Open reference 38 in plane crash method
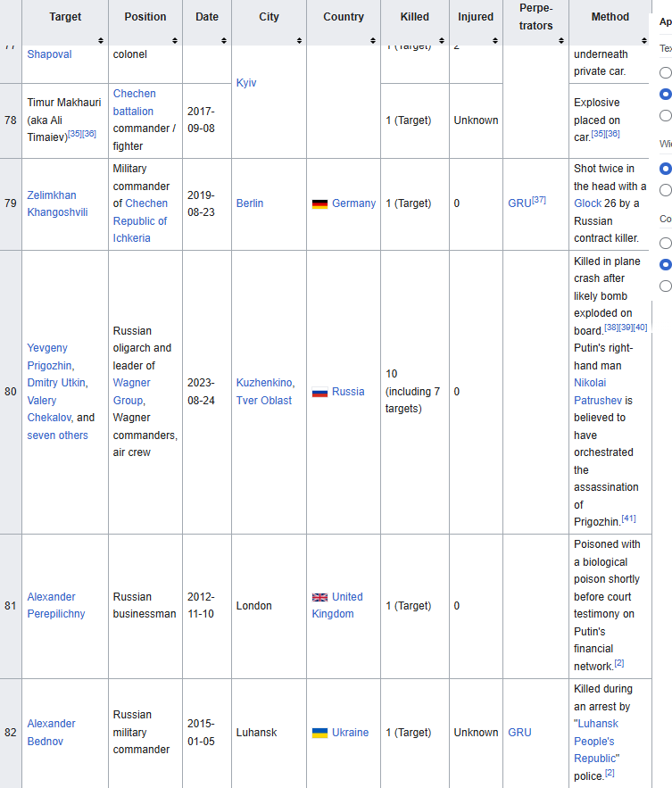Viewport: 672px width, 788px height. click(611, 328)
